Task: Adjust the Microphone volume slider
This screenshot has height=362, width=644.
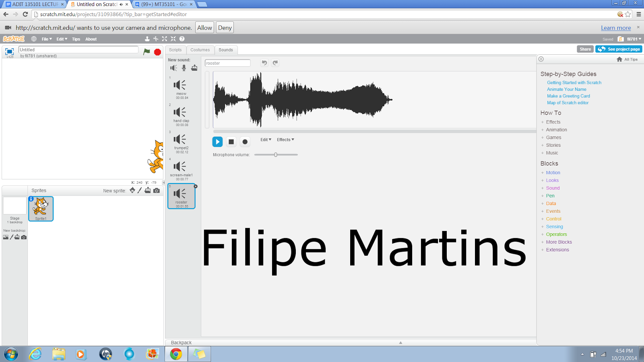Action: coord(276,154)
